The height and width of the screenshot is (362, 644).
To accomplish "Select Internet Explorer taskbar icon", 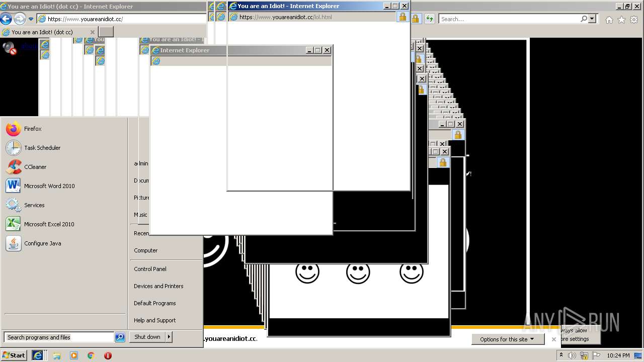I will pos(38,355).
